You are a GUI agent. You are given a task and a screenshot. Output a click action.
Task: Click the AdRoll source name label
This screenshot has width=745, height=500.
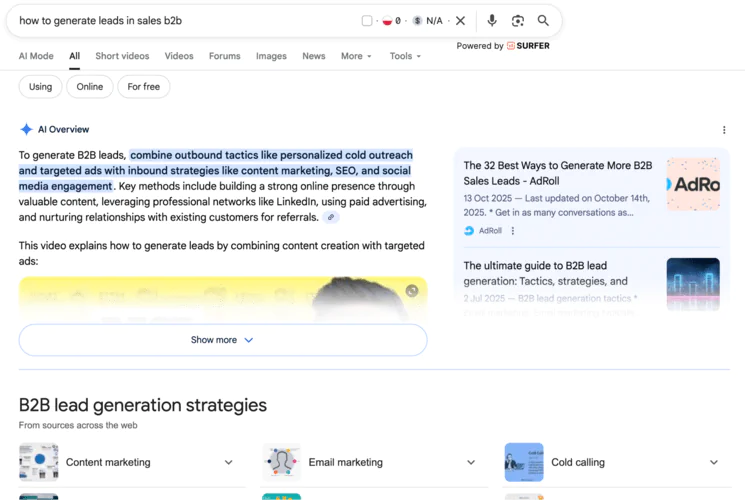click(x=490, y=231)
